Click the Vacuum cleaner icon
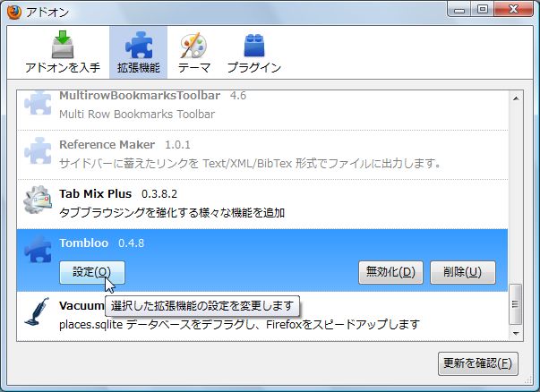Viewport: 540px width, 392px height. [37, 311]
